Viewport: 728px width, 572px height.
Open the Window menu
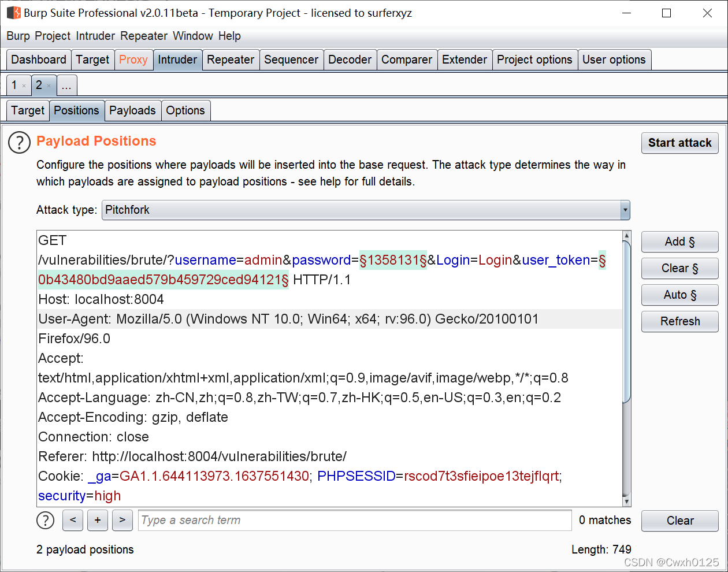pos(193,36)
